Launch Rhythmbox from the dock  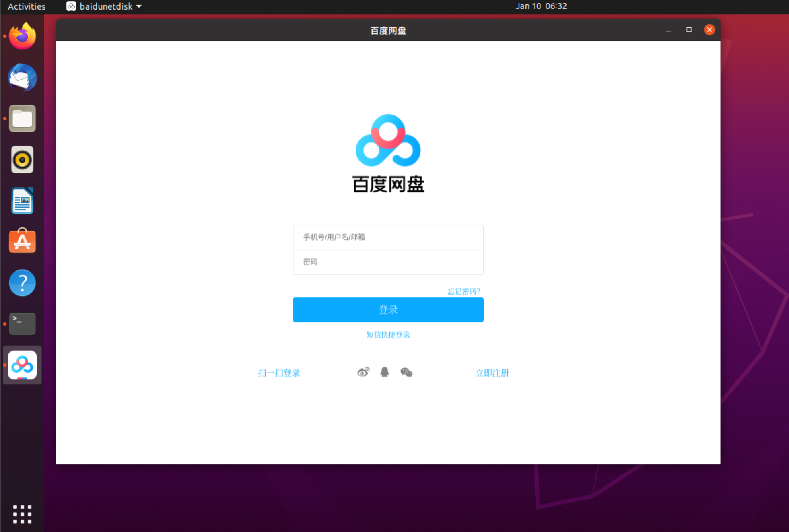click(23, 160)
